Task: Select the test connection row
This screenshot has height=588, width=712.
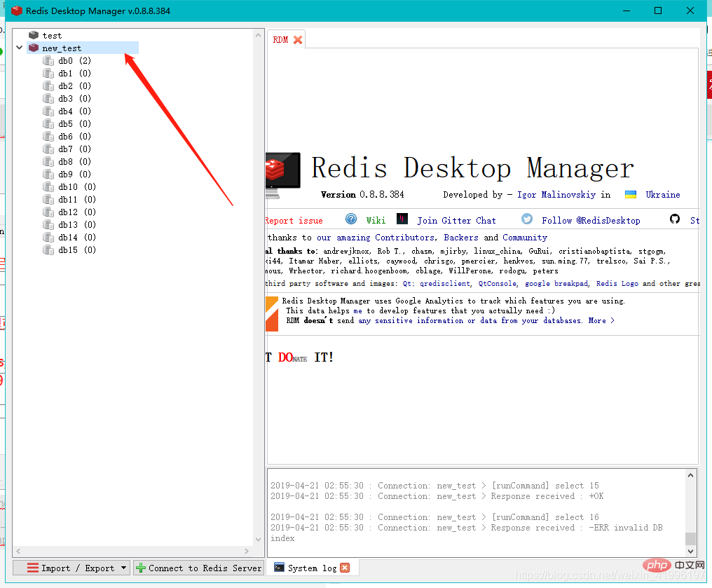Action: pyautogui.click(x=53, y=36)
